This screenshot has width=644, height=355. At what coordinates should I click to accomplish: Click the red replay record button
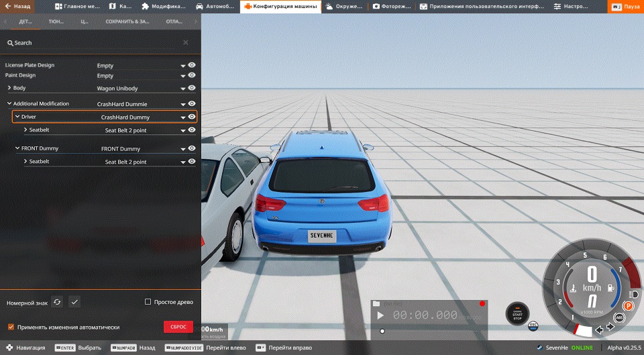482,303
